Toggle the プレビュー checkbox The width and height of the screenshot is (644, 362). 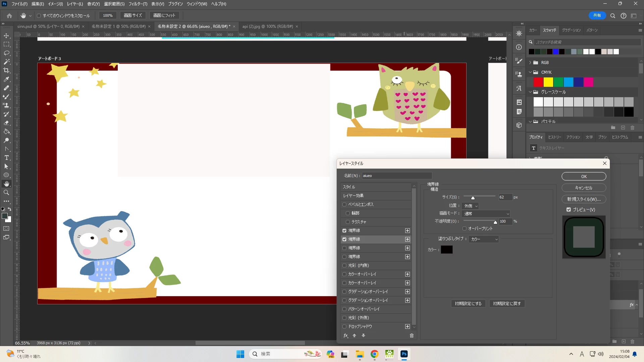[569, 209]
